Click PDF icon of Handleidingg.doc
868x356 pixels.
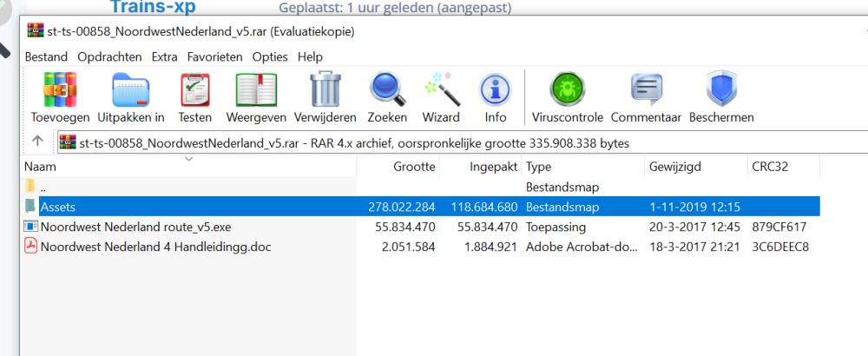click(x=30, y=247)
